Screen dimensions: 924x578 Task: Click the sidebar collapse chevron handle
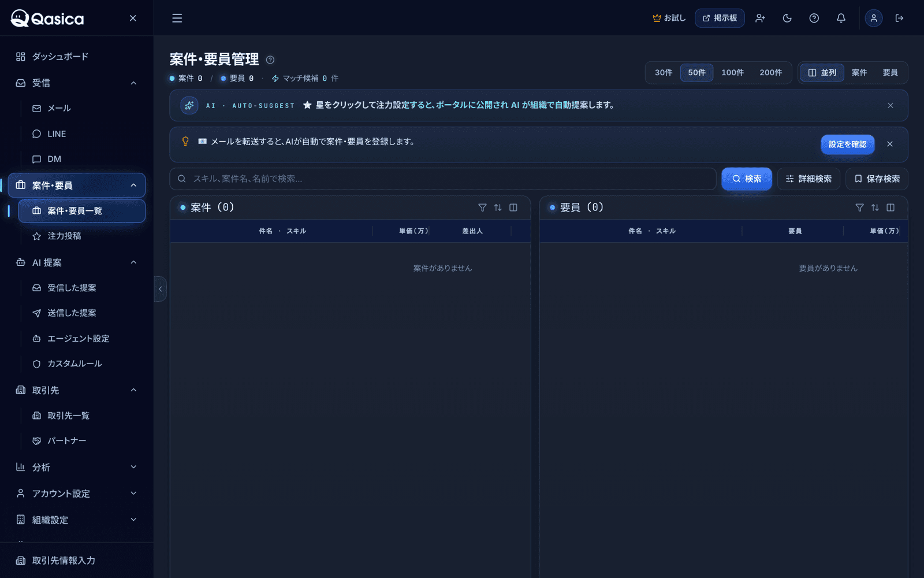pos(161,289)
